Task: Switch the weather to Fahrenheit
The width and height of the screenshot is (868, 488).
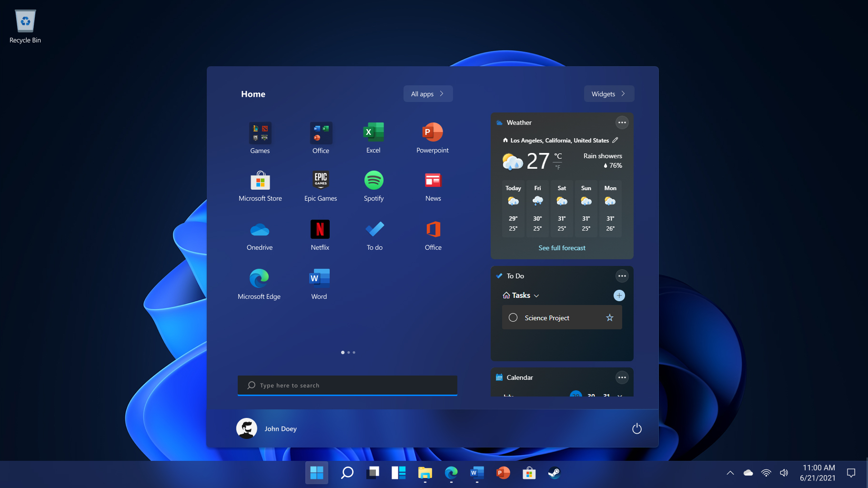Action: pyautogui.click(x=557, y=167)
